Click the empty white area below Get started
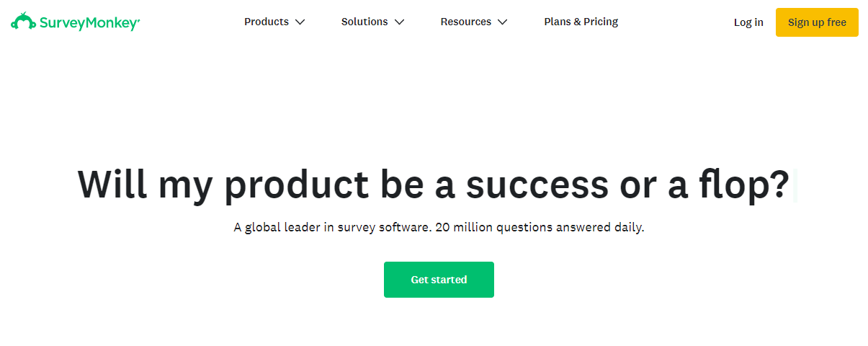Screen dimensions: 868x346 click(x=439, y=323)
